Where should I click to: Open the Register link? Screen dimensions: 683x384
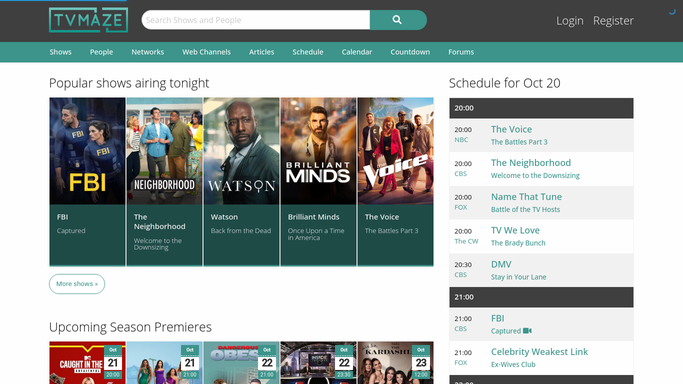pos(613,20)
